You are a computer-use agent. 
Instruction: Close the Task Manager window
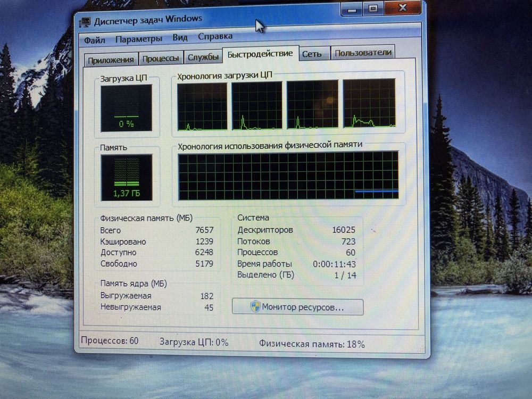403,7
